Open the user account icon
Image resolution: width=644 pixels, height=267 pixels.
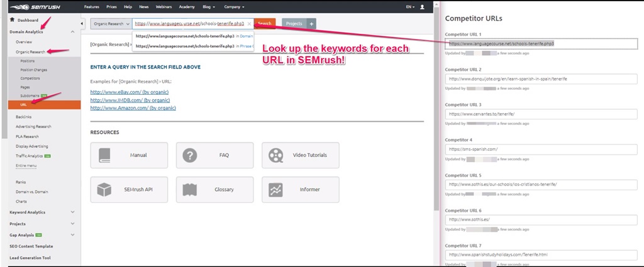coord(423,7)
